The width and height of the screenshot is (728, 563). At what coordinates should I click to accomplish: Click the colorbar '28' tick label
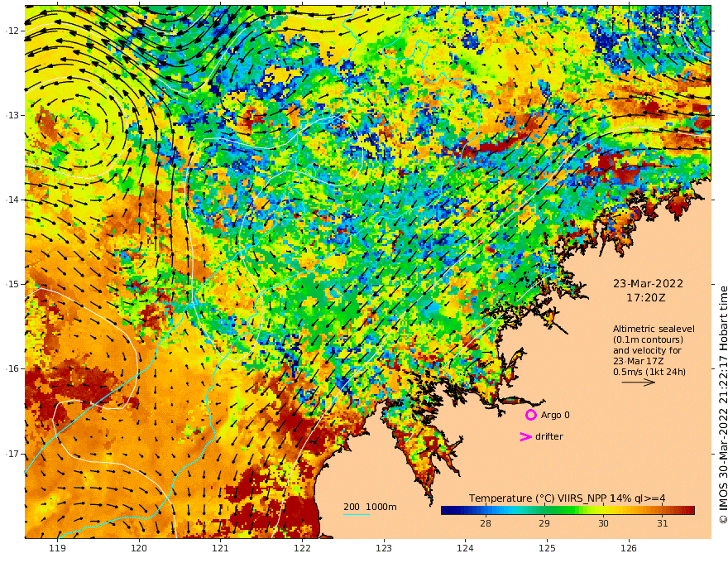pos(485,523)
